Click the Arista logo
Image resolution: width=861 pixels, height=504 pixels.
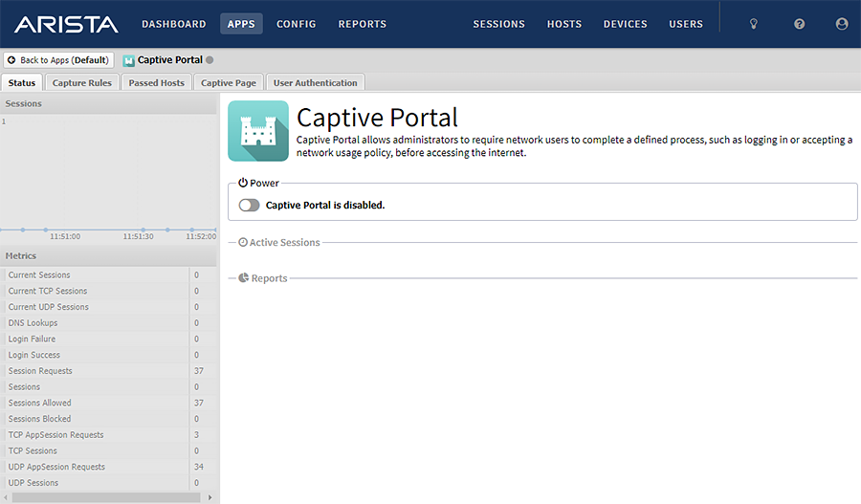[x=66, y=24]
